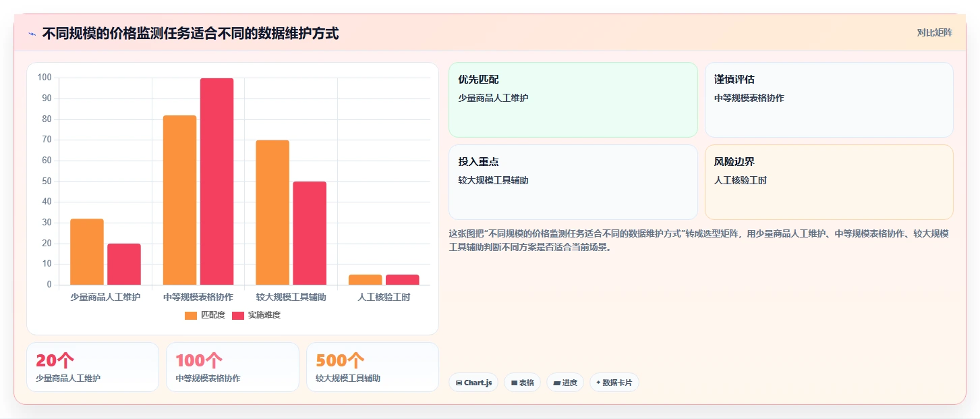Click the 进度 tag chip

click(x=565, y=383)
